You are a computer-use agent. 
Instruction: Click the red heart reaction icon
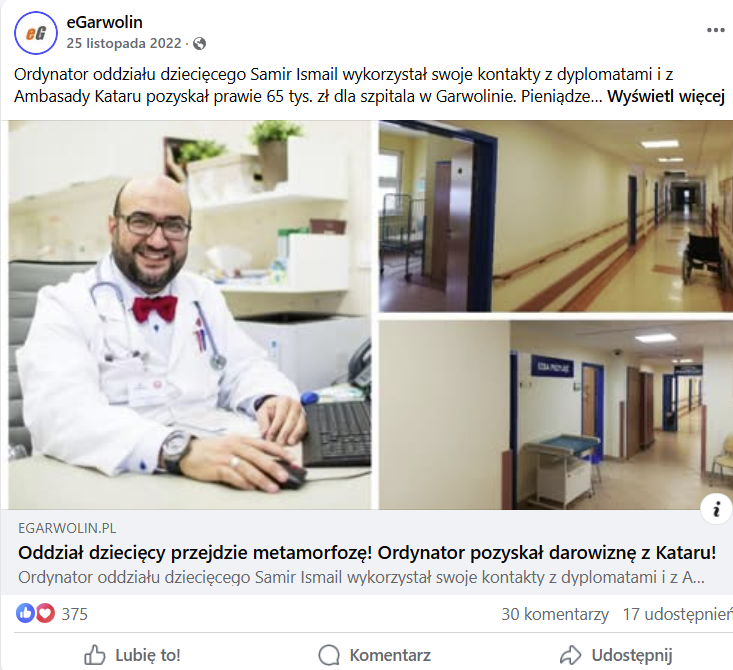pos(45,613)
